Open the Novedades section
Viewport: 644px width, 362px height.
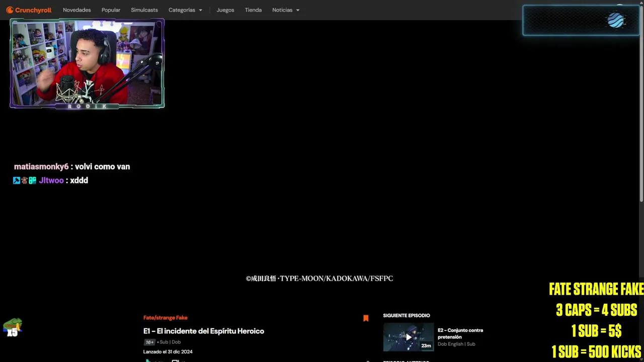pos(77,10)
